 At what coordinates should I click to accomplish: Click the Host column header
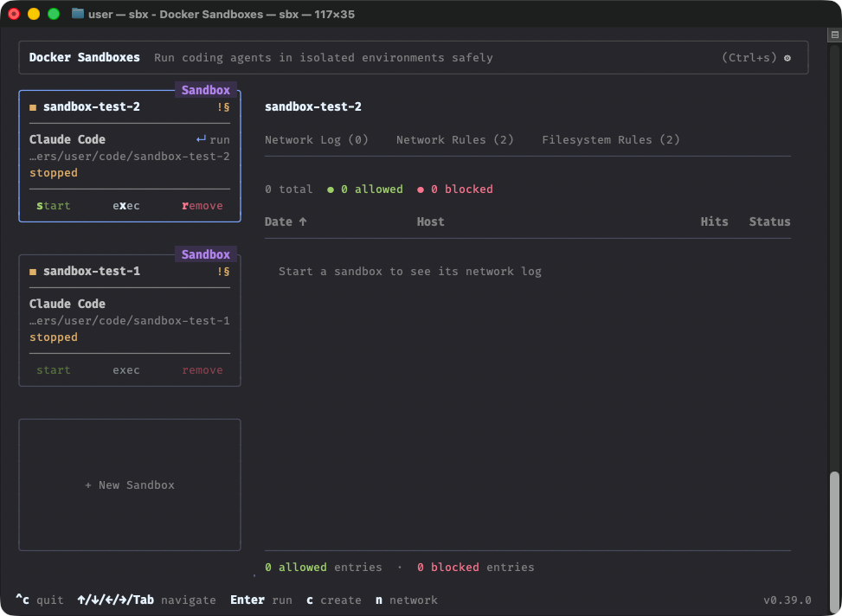(x=431, y=221)
